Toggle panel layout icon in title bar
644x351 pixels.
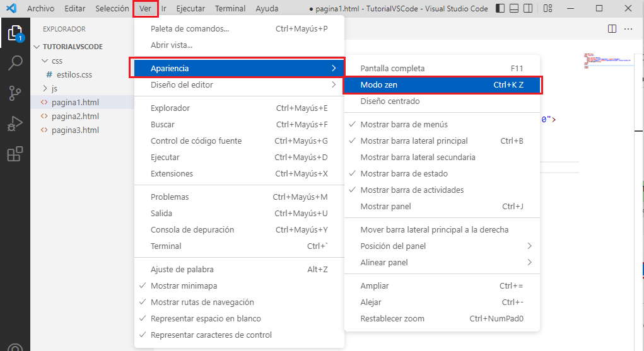tap(514, 8)
